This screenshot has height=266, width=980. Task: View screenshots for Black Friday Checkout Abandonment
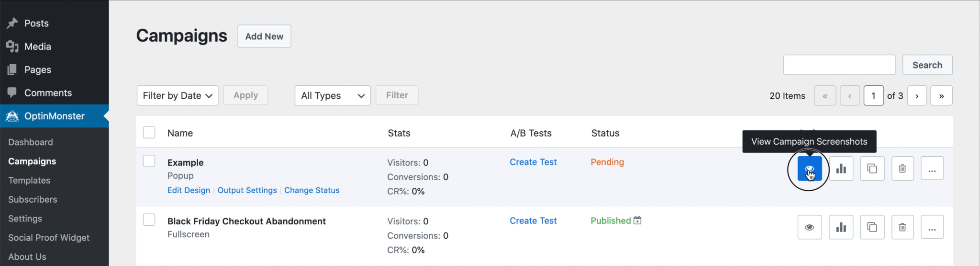click(x=810, y=227)
